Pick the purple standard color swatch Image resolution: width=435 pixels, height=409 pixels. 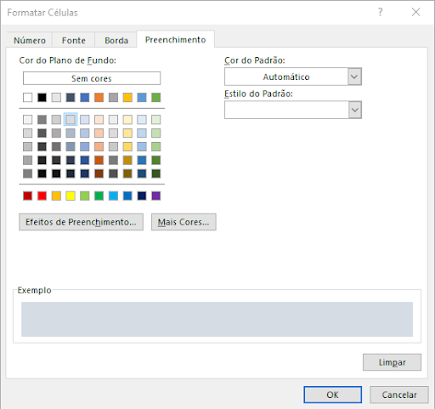(156, 196)
